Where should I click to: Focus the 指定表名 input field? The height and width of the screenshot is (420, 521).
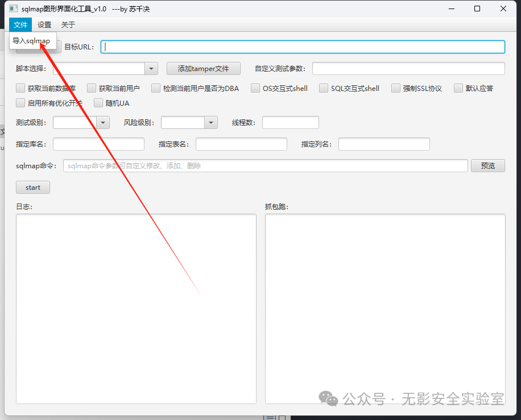tap(241, 144)
